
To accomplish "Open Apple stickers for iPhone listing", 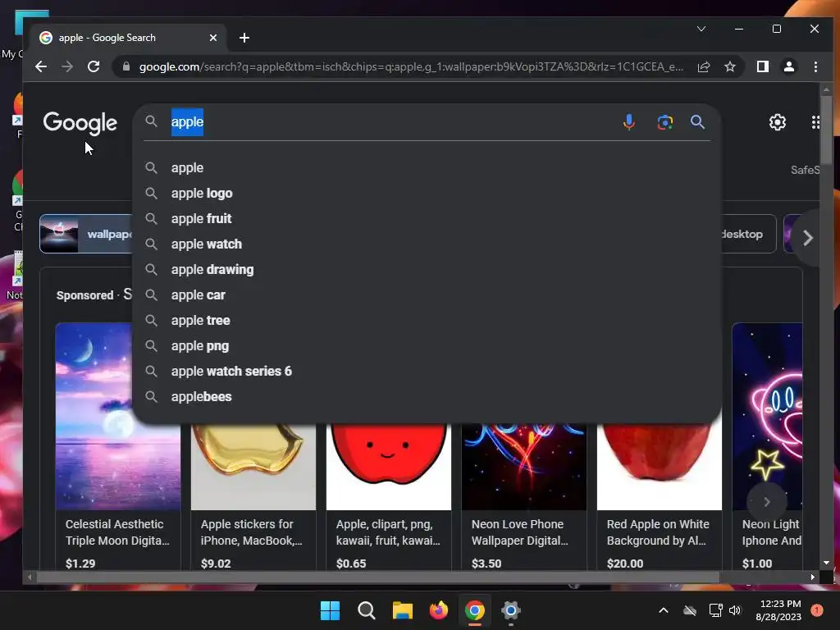I will pyautogui.click(x=253, y=495).
